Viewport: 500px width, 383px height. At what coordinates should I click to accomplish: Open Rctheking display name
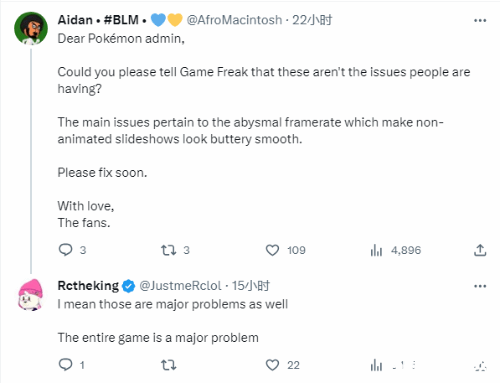[x=88, y=286]
